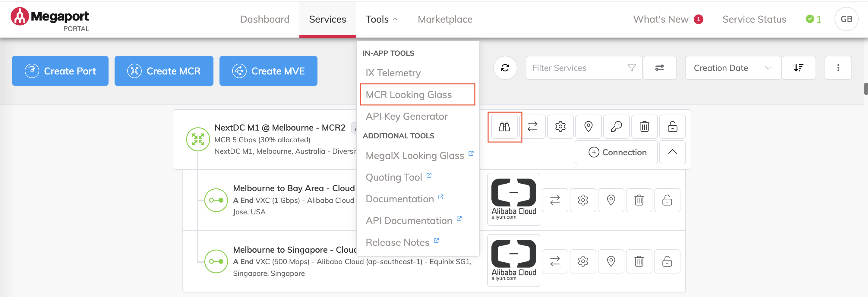The height and width of the screenshot is (297, 868).
Task: Click the Create MCR button
Action: [164, 71]
